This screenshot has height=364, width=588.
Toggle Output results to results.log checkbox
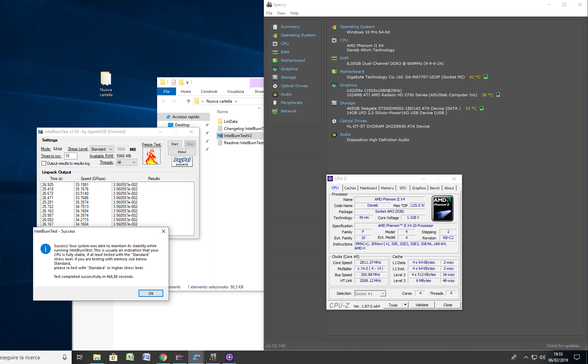(x=44, y=163)
